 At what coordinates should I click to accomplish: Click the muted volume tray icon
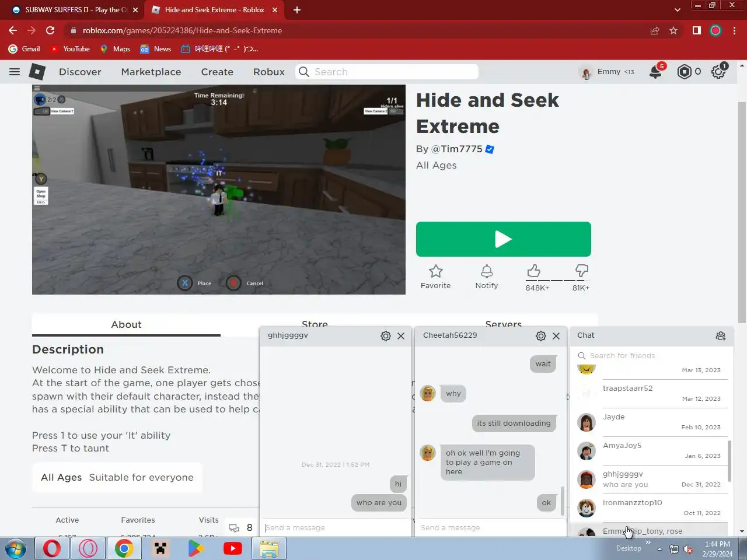coord(689,549)
